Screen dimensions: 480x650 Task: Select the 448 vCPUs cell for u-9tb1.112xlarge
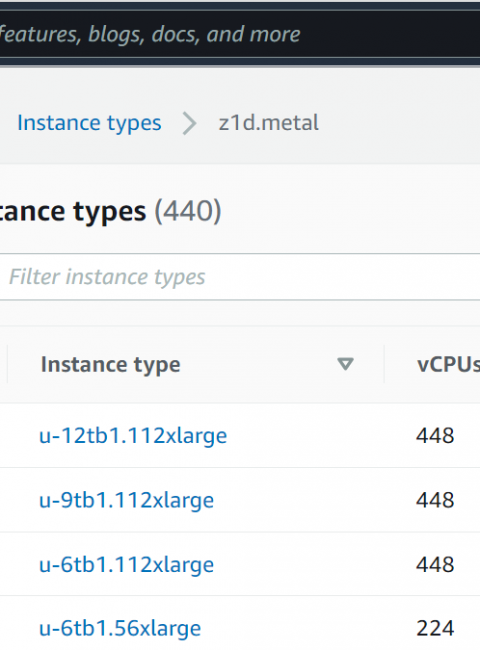(x=435, y=500)
